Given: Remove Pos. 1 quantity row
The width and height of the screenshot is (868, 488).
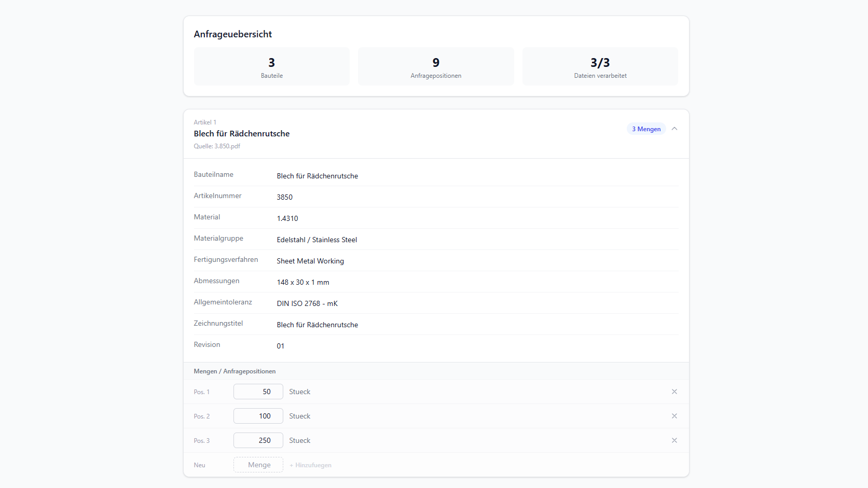Looking at the screenshot, I should (x=674, y=392).
